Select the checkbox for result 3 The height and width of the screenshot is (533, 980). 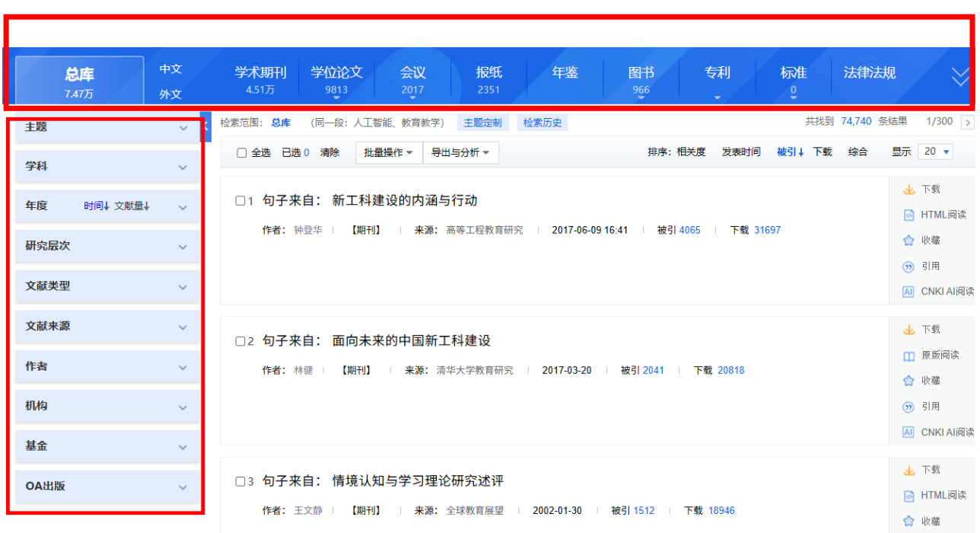tap(240, 481)
